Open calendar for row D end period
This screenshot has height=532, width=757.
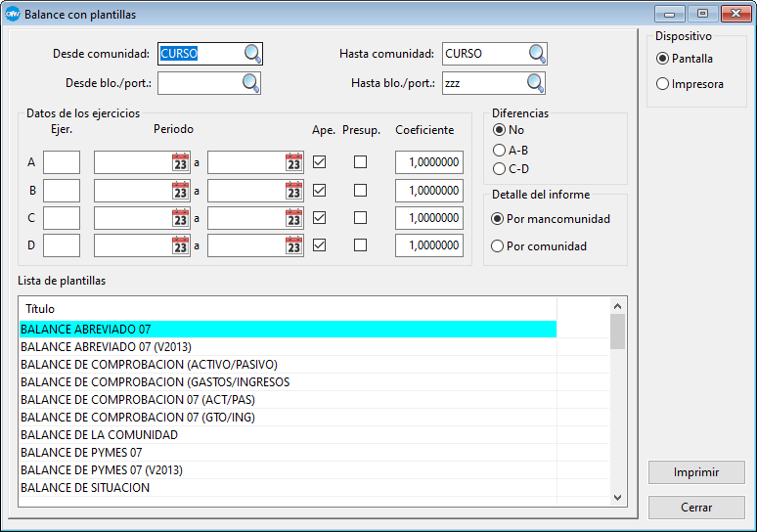coord(293,245)
